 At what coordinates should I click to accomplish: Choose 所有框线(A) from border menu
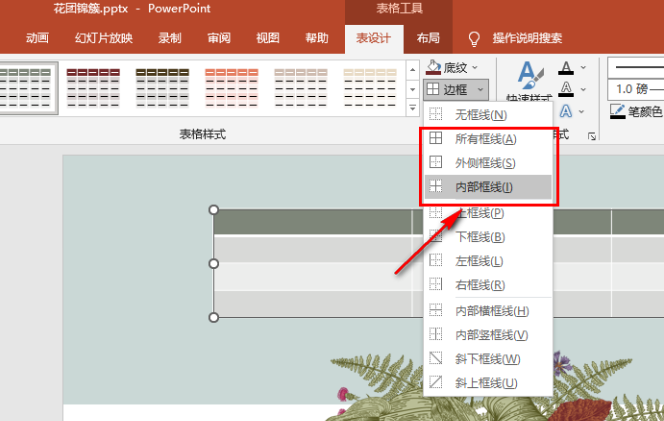pos(488,139)
